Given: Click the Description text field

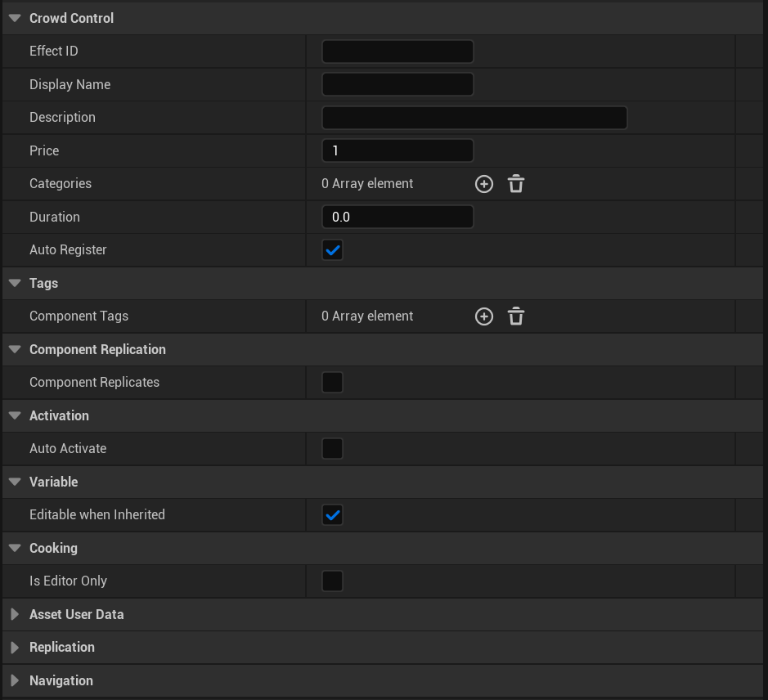Looking at the screenshot, I should [x=474, y=118].
